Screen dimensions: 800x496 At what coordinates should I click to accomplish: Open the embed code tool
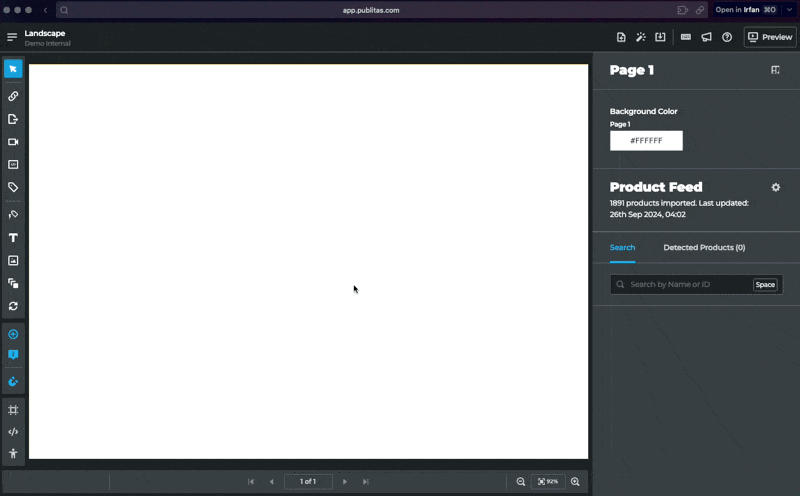pyautogui.click(x=13, y=432)
